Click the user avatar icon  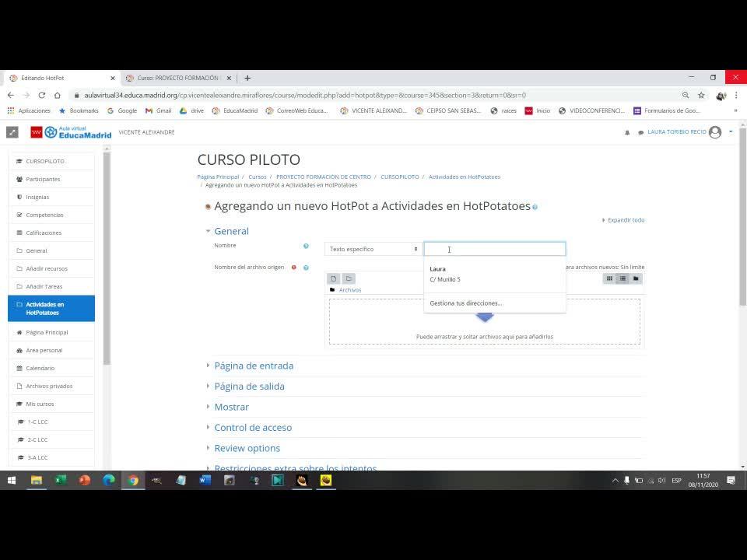point(715,132)
